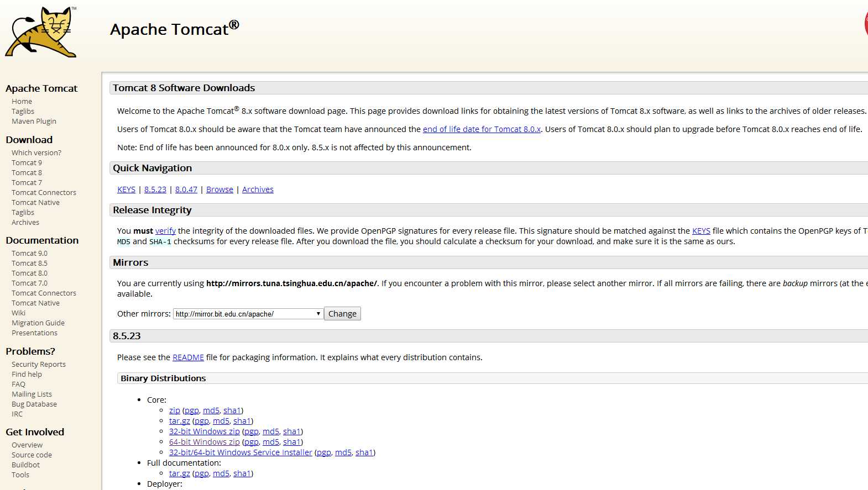View Security Reports
Viewport: 868px width, 490px height.
(x=39, y=365)
